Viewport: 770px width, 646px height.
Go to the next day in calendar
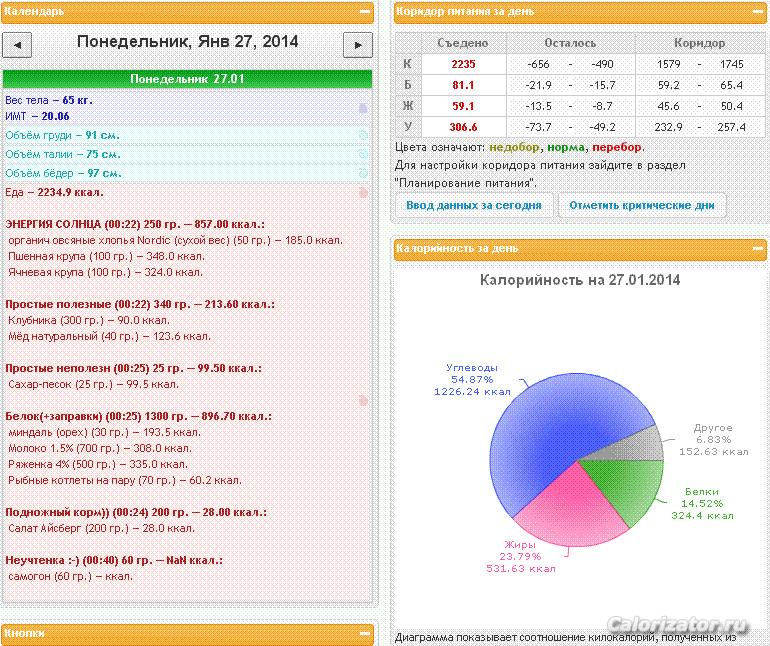(358, 45)
